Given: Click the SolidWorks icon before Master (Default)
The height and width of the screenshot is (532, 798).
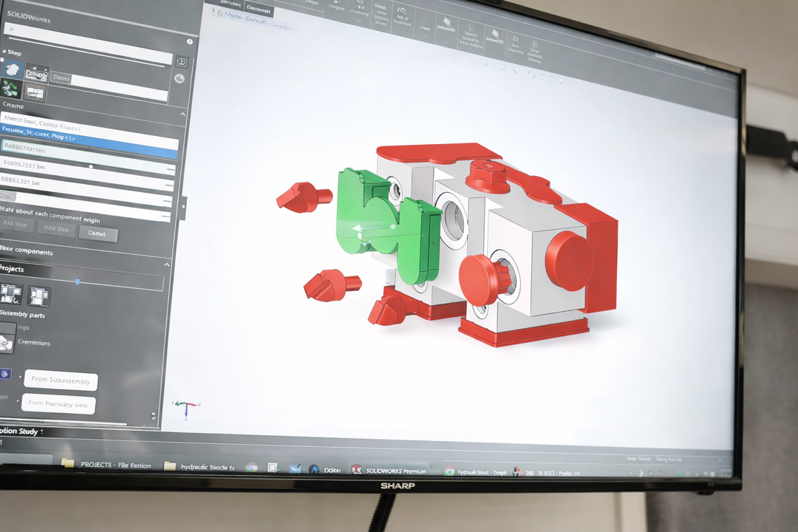Looking at the screenshot, I should pyautogui.click(x=219, y=13).
